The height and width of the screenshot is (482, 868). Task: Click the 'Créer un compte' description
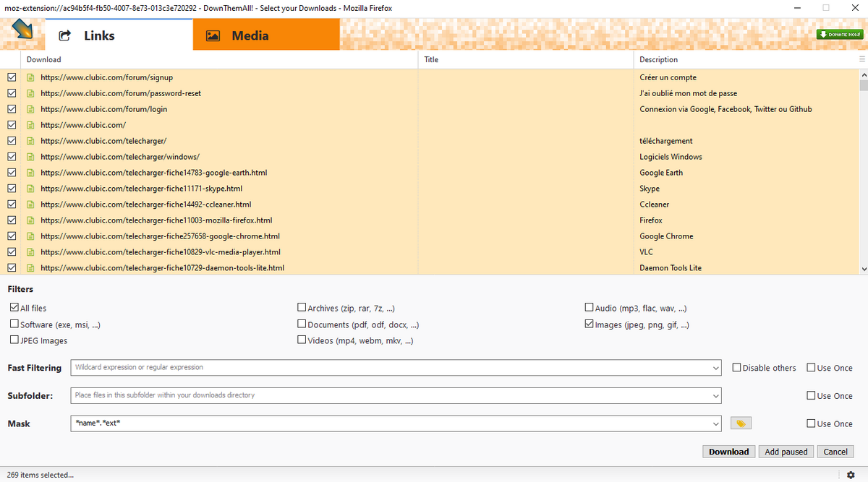[668, 77]
